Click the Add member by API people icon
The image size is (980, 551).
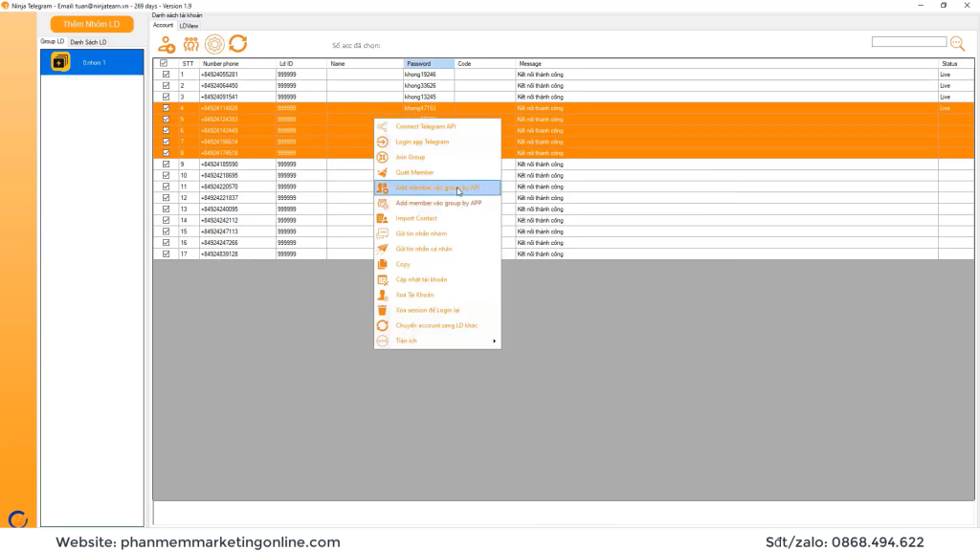[x=383, y=188]
